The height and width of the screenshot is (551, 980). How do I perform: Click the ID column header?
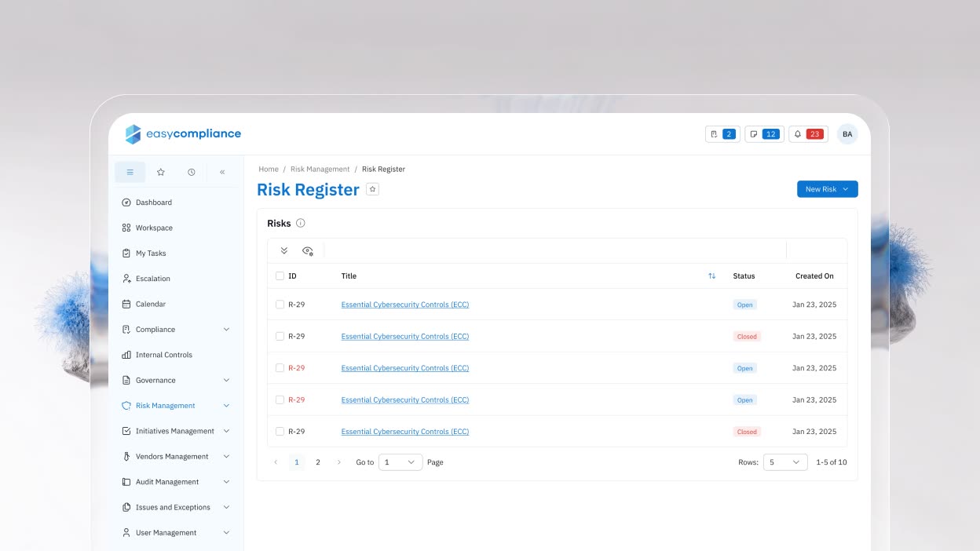tap(292, 276)
